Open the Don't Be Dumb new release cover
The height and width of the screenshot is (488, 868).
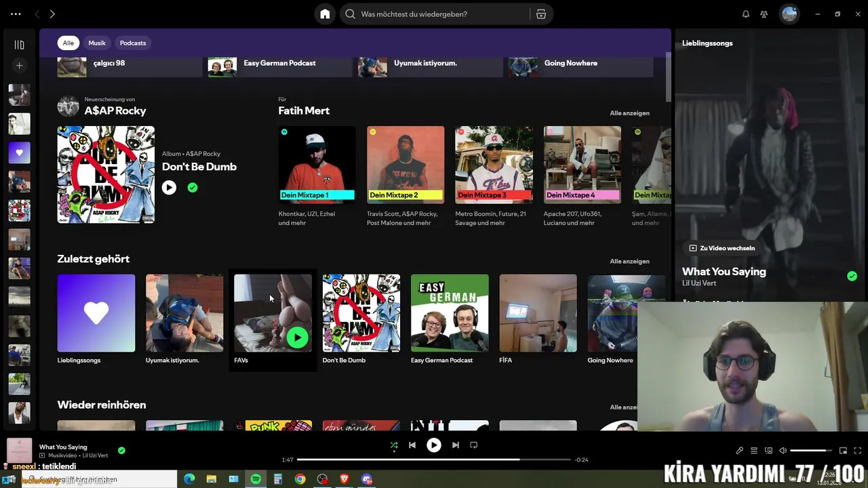click(106, 174)
